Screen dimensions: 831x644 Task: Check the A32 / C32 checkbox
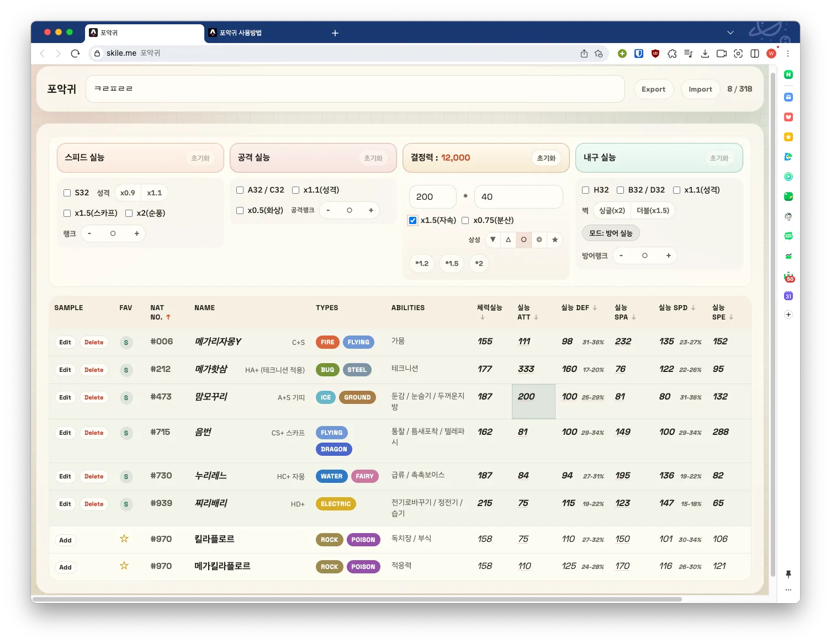coord(240,190)
